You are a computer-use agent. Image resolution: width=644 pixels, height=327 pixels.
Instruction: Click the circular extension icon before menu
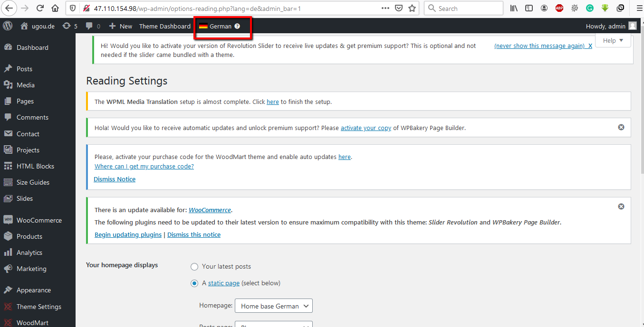click(x=620, y=8)
